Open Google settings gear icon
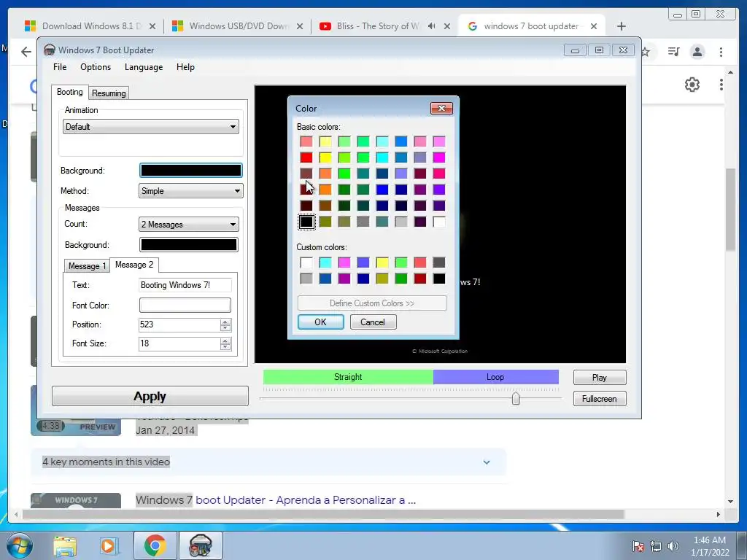This screenshot has width=747, height=560. pos(692,85)
